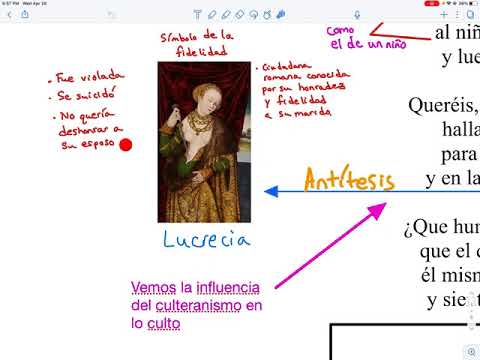Tap poem line starting 'Queréis,'
The width and height of the screenshot is (480, 360).
[x=444, y=105]
